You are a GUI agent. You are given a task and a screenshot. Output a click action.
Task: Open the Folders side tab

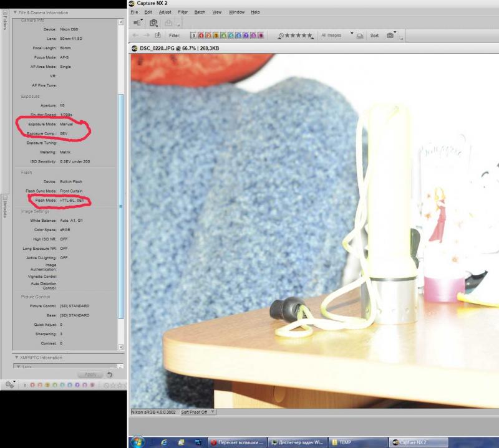[5, 20]
